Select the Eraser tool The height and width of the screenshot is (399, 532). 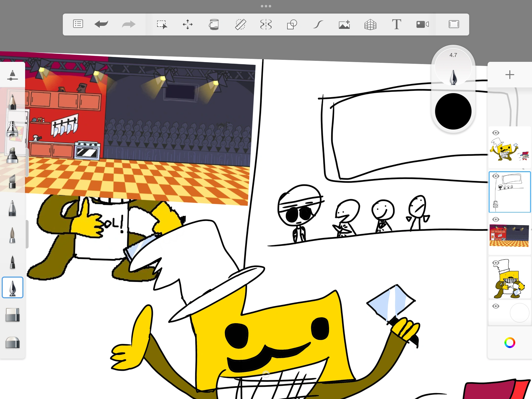tap(12, 315)
